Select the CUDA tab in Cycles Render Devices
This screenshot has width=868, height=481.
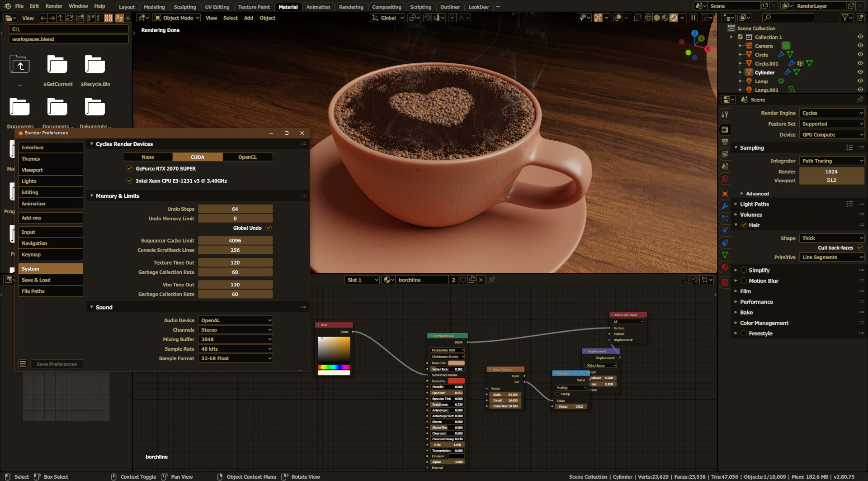[x=197, y=157]
